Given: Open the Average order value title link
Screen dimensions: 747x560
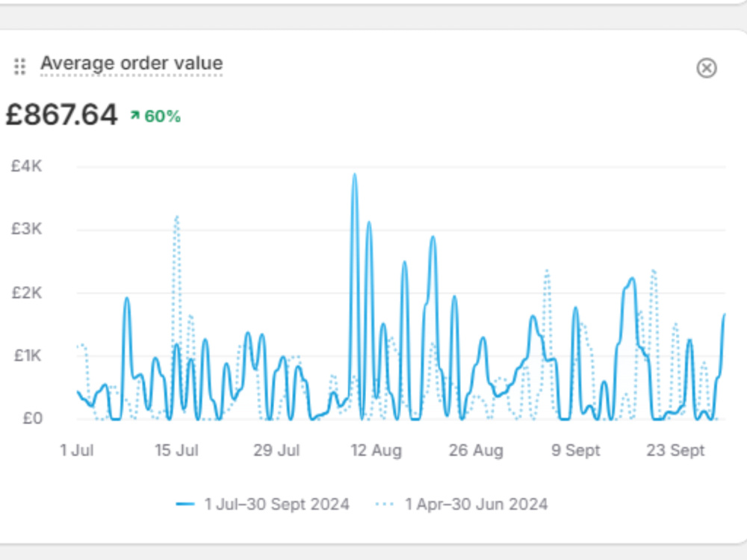Looking at the screenshot, I should pyautogui.click(x=131, y=63).
